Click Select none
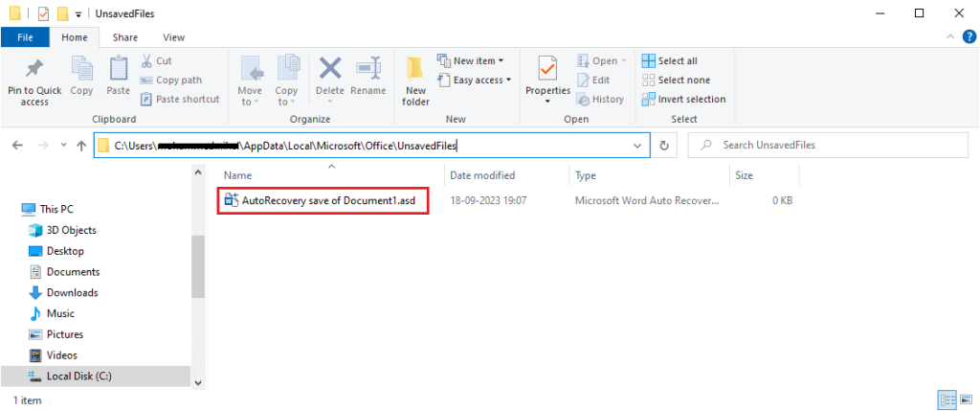The height and width of the screenshot is (411, 980). [x=677, y=80]
